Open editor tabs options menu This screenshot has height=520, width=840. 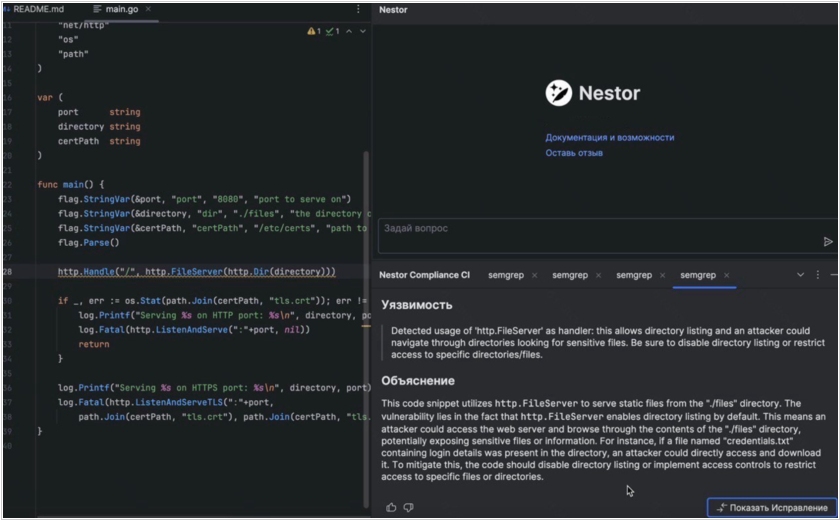358,9
